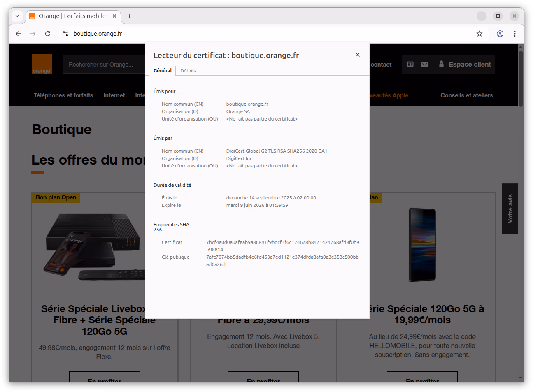The width and height of the screenshot is (533, 392).
Task: Focus the Rechercher sur Orange search field
Action: pos(104,65)
